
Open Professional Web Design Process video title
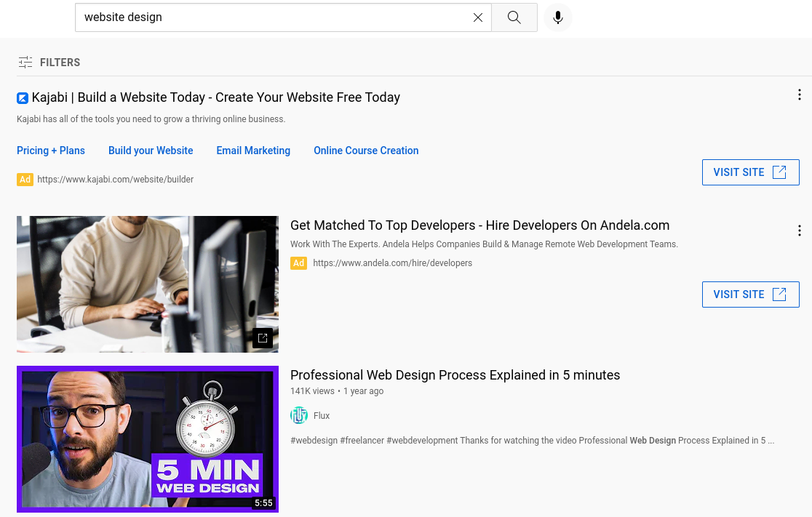(455, 375)
